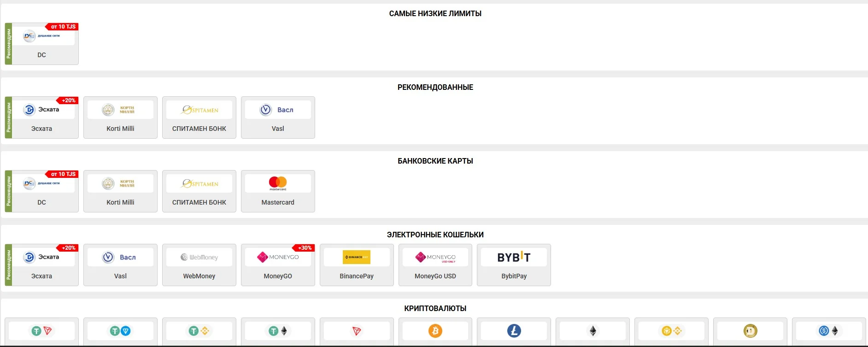This screenshot has width=868, height=347.
Task: Pick the BybitPay payment option
Action: pos(514,265)
